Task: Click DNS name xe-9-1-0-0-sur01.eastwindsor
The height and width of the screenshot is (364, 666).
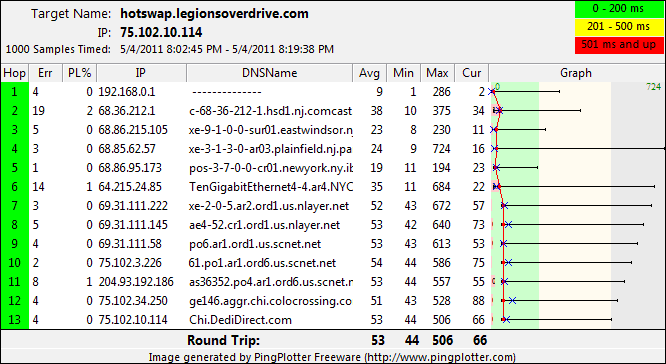Action: [x=271, y=130]
